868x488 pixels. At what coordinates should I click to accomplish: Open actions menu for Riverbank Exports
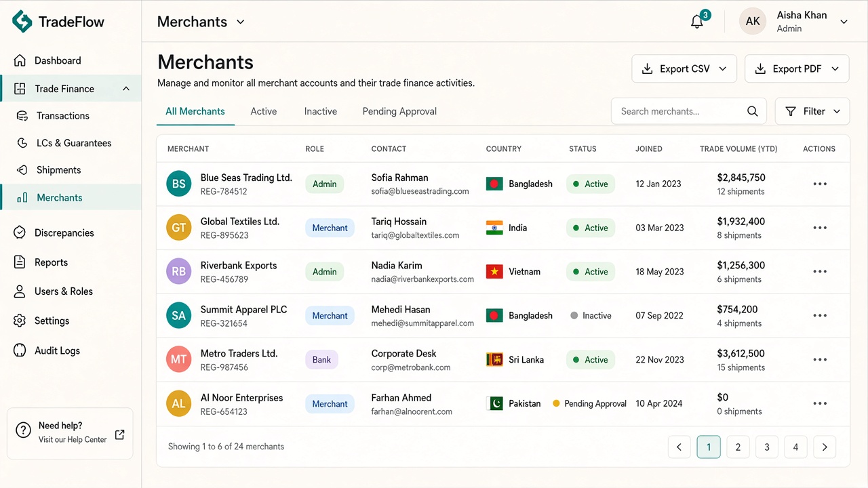820,272
